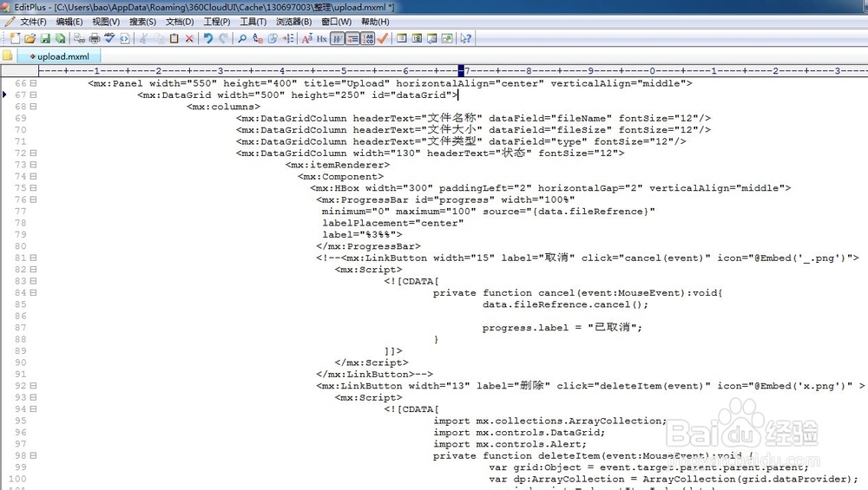Collapse the fold marker at line 81
This screenshot has width=868, height=490.
pyautogui.click(x=33, y=258)
